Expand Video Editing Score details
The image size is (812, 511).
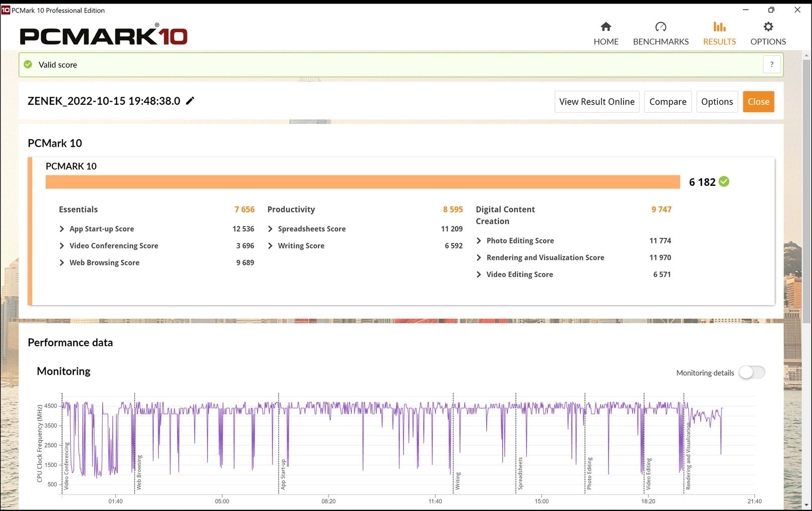point(479,275)
